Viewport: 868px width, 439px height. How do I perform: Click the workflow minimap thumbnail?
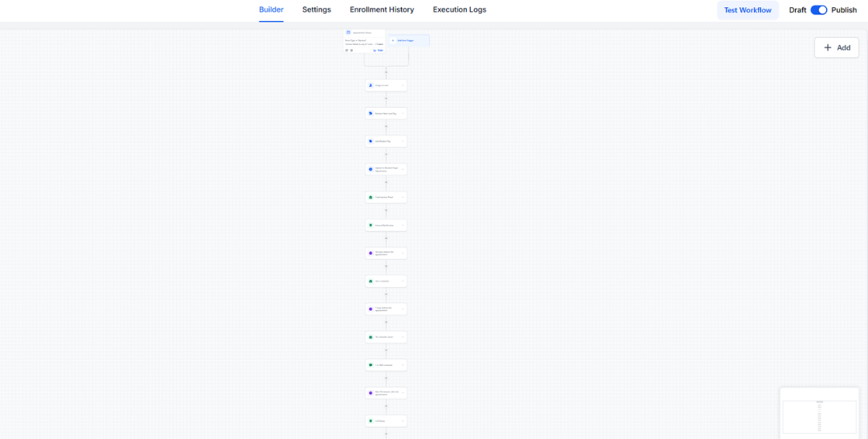821,412
